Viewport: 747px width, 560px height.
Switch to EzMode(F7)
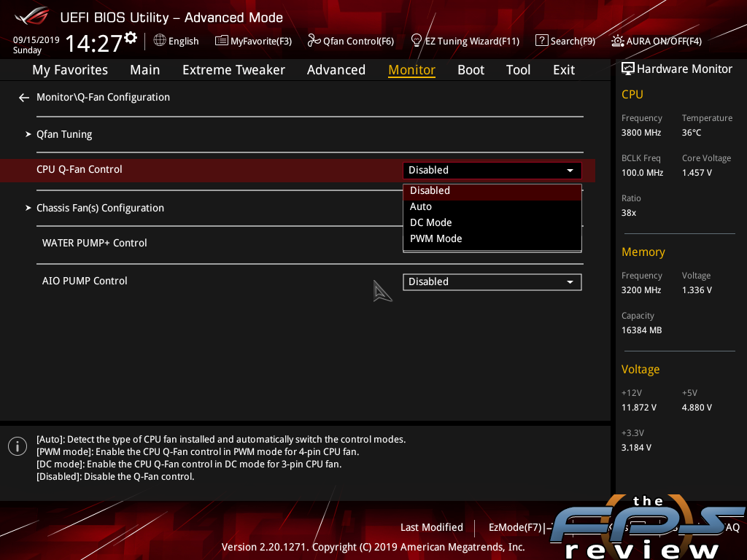(515, 528)
